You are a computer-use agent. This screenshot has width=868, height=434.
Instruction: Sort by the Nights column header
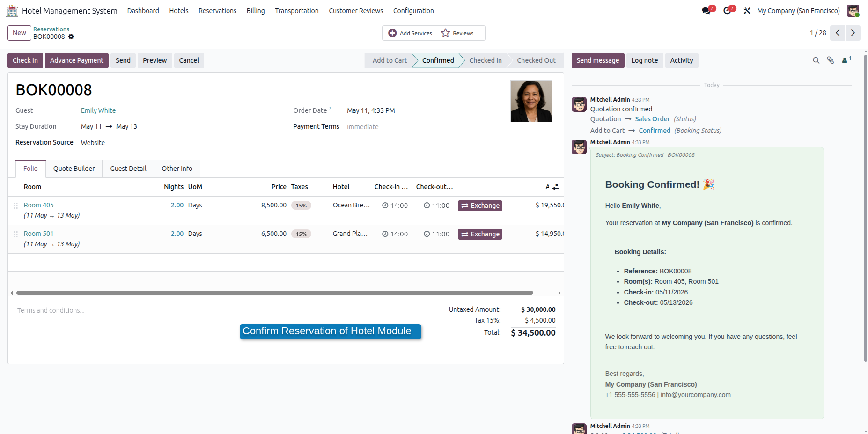coord(174,187)
